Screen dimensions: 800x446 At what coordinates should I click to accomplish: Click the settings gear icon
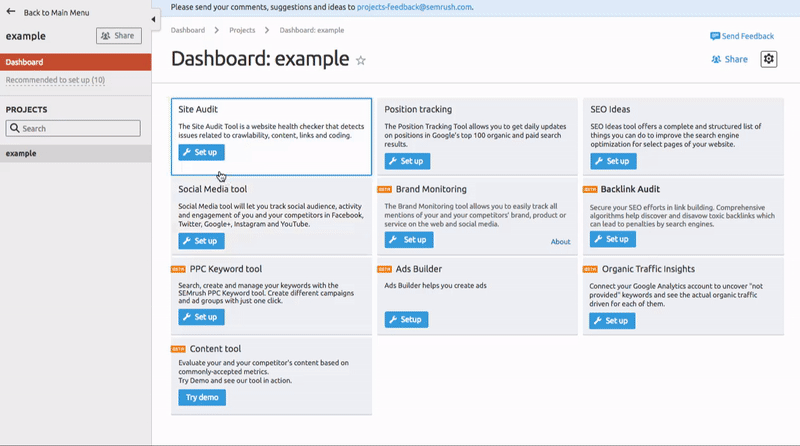coord(768,59)
